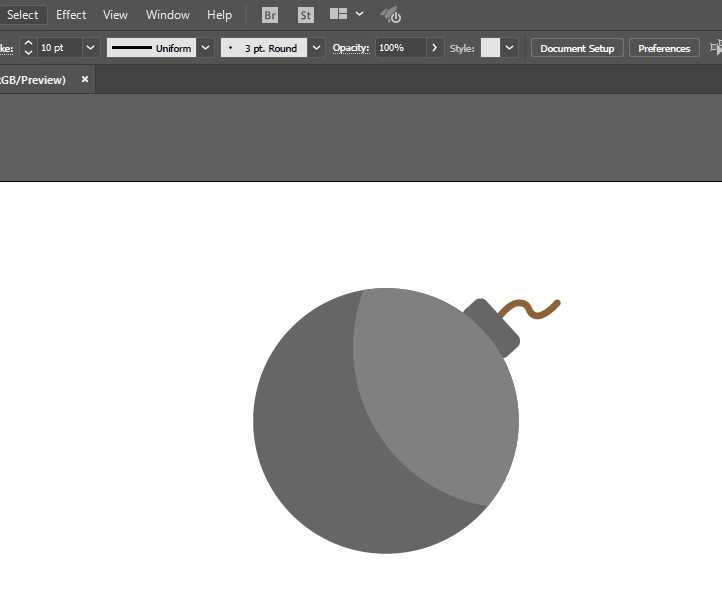Open the Effect menu
Image resolution: width=722 pixels, height=596 pixels.
tap(71, 15)
